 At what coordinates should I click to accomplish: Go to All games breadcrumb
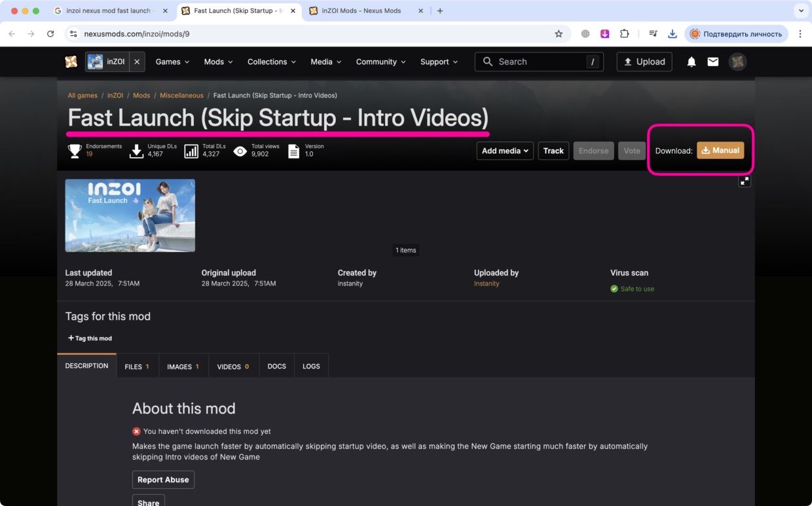(82, 96)
